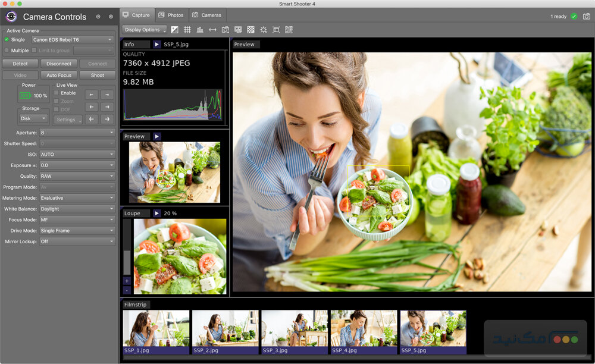
Task: Click the checkerboard pattern toolbar icon
Action: coord(251,30)
